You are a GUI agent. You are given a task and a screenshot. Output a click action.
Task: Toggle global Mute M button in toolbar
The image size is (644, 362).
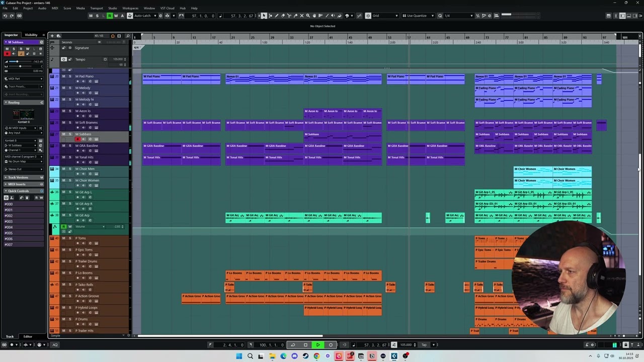coord(91,16)
